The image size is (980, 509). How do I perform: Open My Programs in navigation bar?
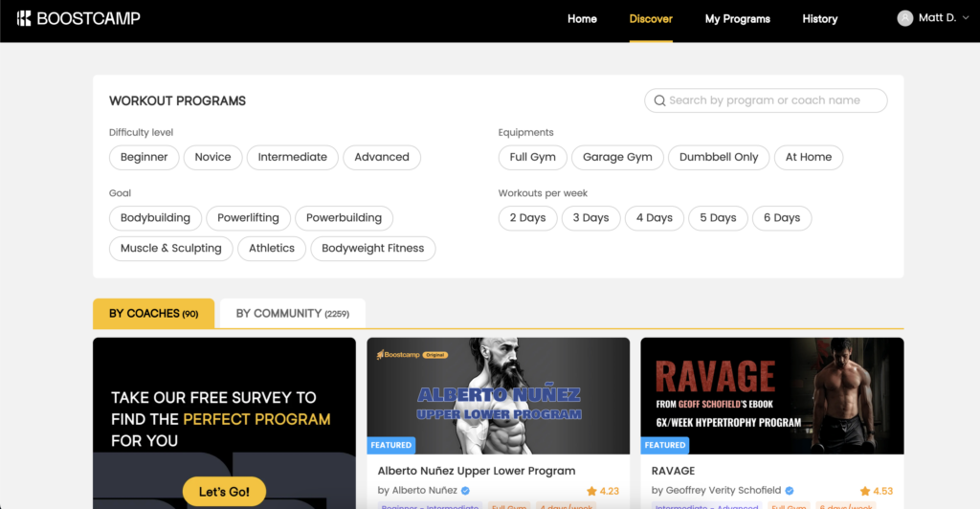click(737, 19)
